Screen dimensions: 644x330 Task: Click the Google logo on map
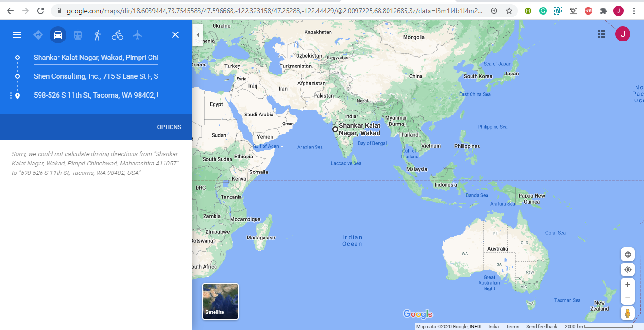[x=418, y=314]
